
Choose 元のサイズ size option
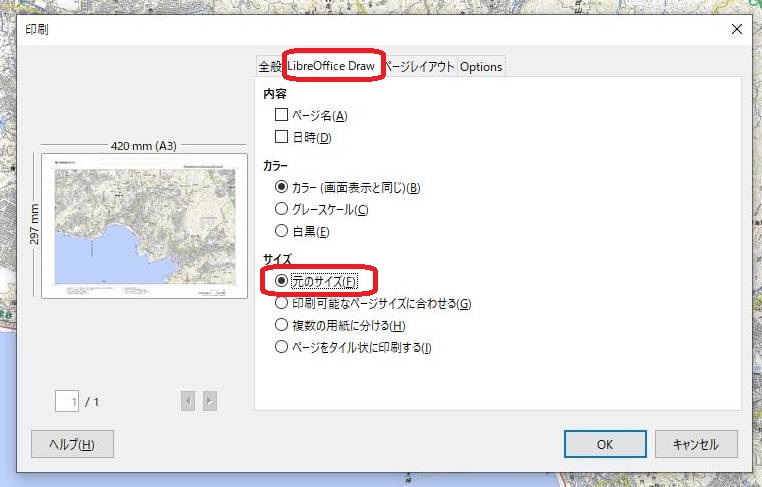[281, 281]
